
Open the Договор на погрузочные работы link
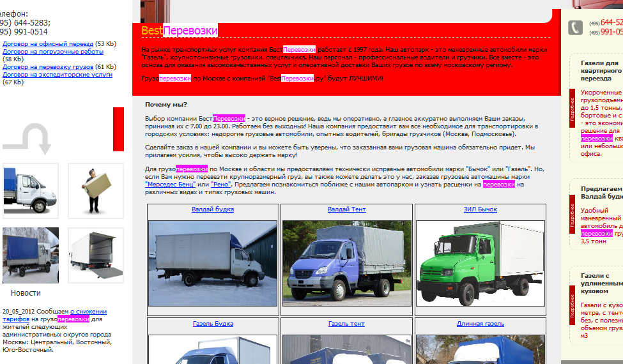click(x=53, y=52)
